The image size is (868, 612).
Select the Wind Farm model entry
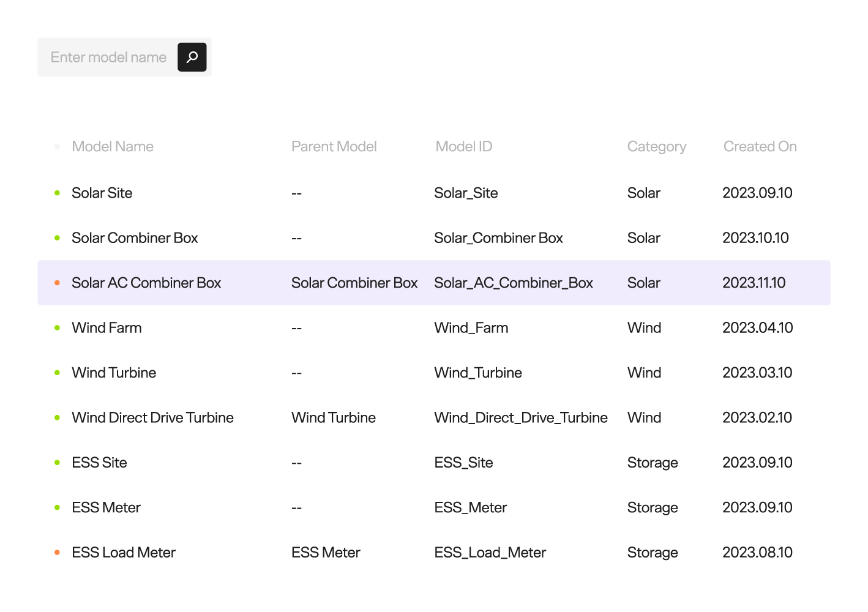click(x=107, y=327)
